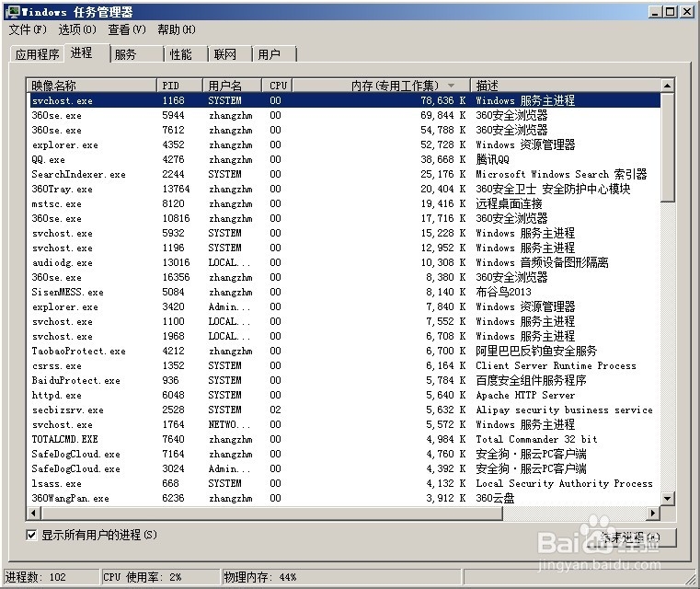Select 360se.exe process with PID 5944
The image size is (700, 589).
345,115
